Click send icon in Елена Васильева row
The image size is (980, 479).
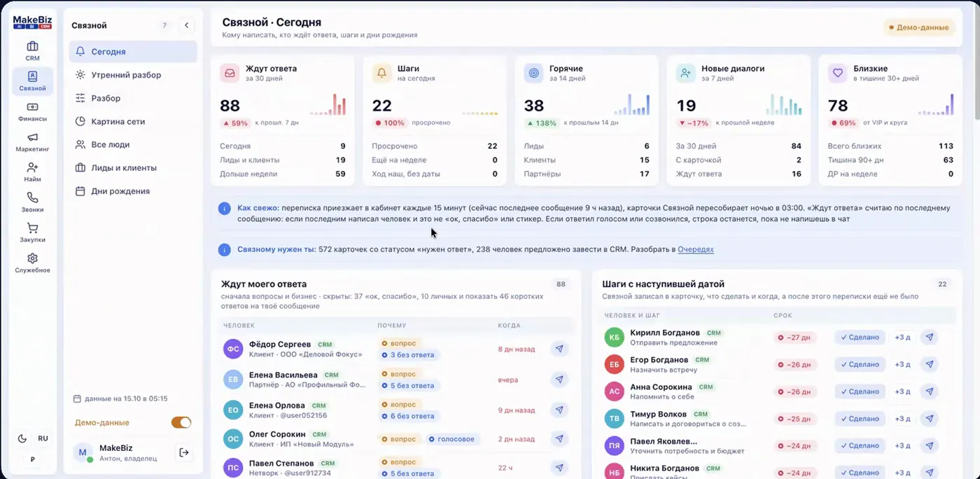pos(559,380)
